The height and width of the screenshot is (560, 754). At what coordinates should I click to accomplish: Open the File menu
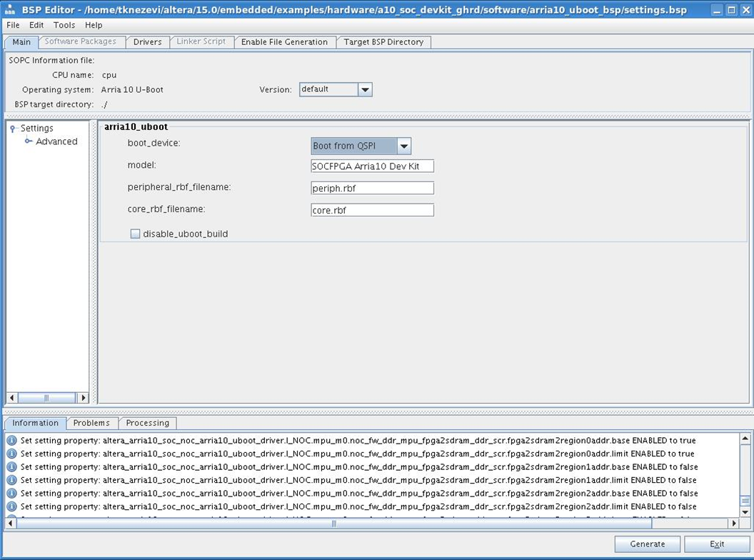coord(13,25)
